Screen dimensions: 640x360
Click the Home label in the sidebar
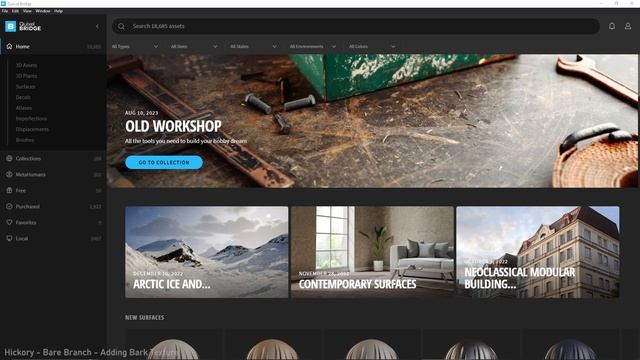(22, 47)
